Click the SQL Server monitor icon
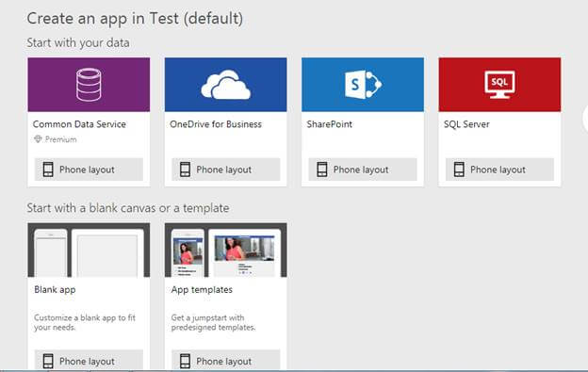Screen dimensions: 588x372 click(499, 85)
